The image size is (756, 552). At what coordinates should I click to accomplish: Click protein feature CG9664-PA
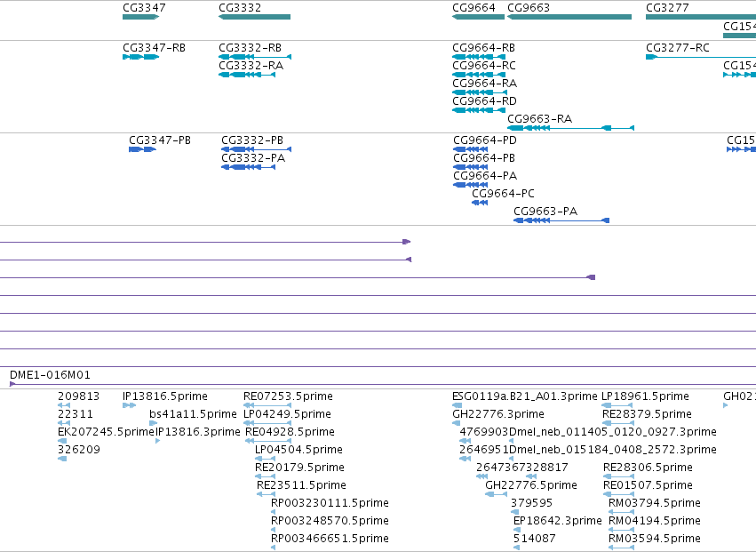click(x=471, y=185)
